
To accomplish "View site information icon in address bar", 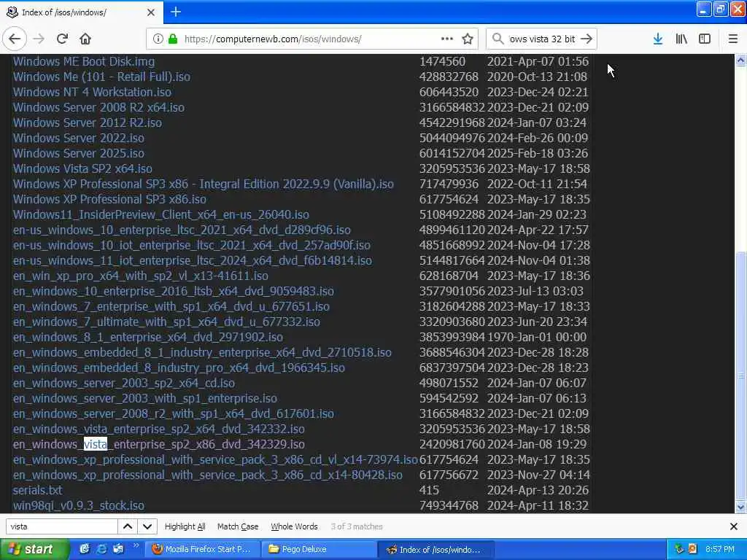I will point(158,39).
